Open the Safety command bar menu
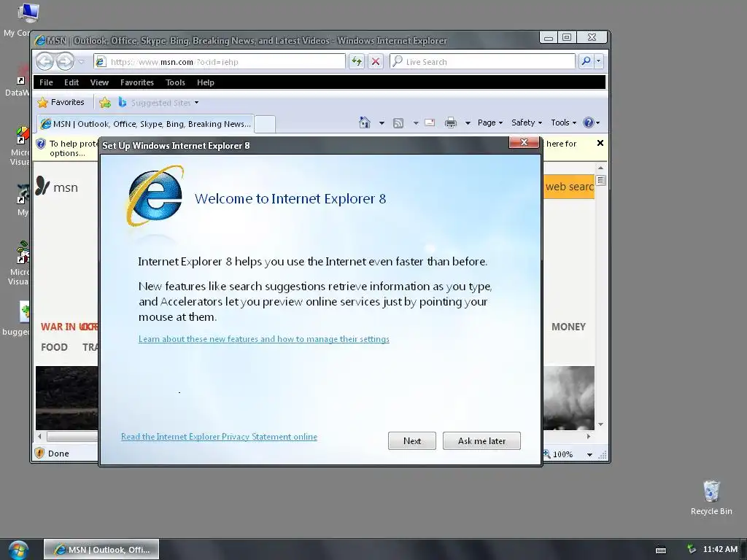This screenshot has height=560, width=747. (x=527, y=122)
